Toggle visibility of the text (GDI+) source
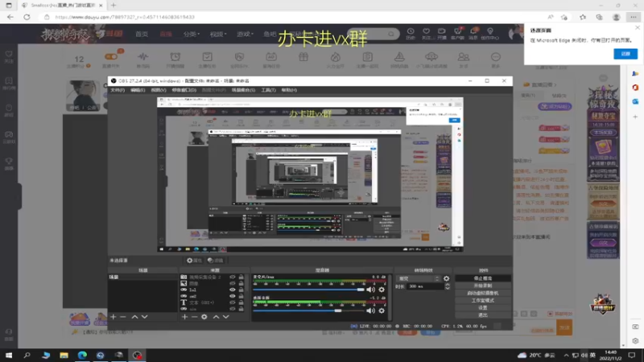The height and width of the screenshot is (362, 644). [233, 302]
